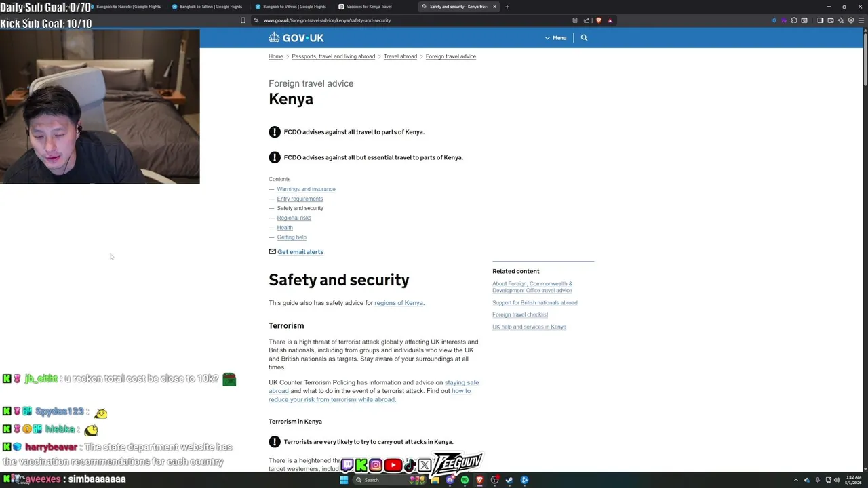This screenshot has height=488, width=868.
Task: Open the GOV.UK search icon
Action: [584, 38]
